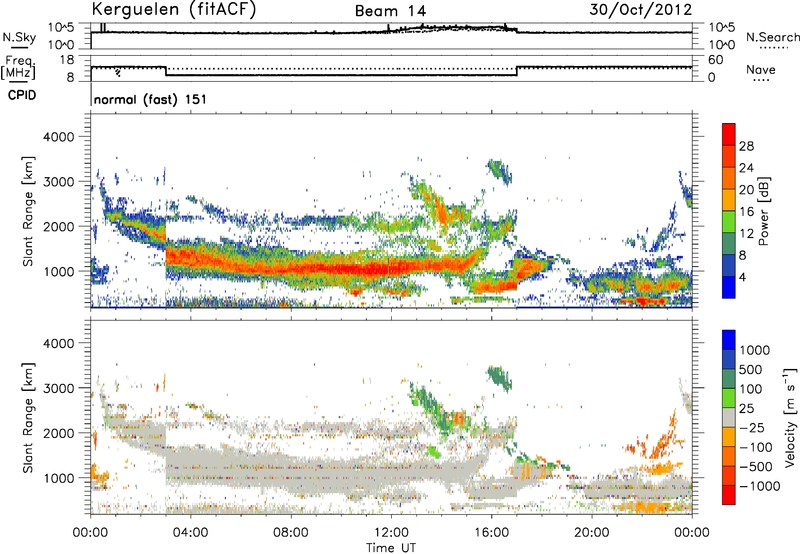Click the CPID label
The image size is (800, 554).
(22, 95)
